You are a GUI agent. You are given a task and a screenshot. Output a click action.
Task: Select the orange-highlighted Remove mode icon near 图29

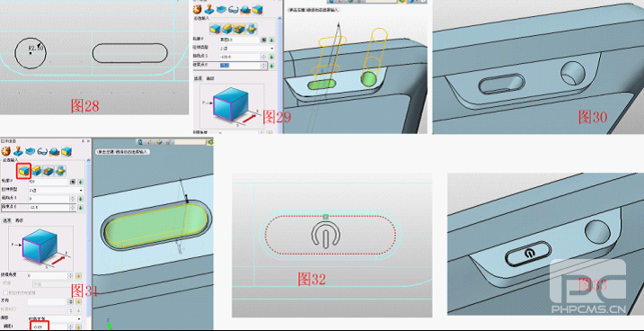[x=240, y=29]
